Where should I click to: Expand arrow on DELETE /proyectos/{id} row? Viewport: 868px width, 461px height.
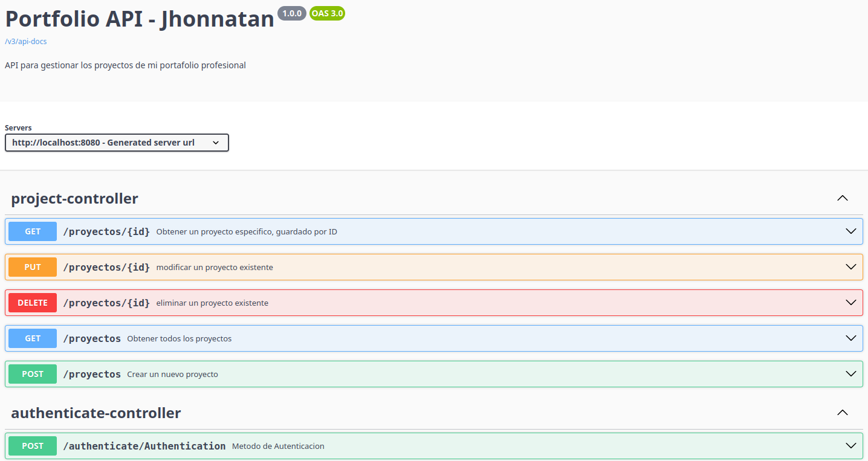click(x=850, y=303)
